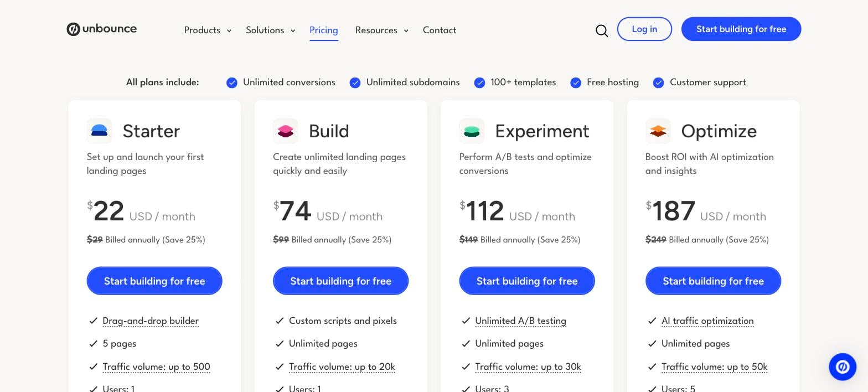Click the Unlimited subdomains check icon
The width and height of the screenshot is (868, 392).
tap(355, 82)
